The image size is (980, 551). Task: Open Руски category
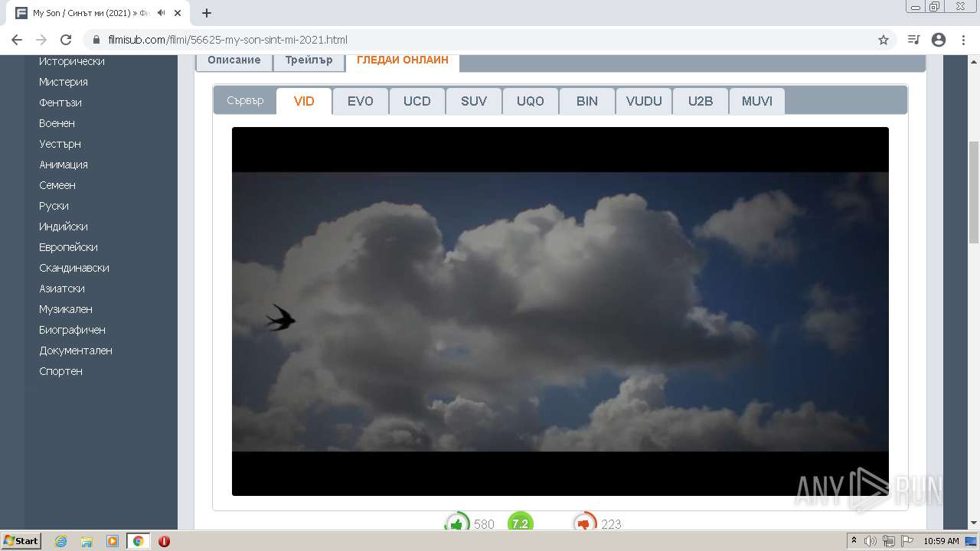[x=54, y=206]
